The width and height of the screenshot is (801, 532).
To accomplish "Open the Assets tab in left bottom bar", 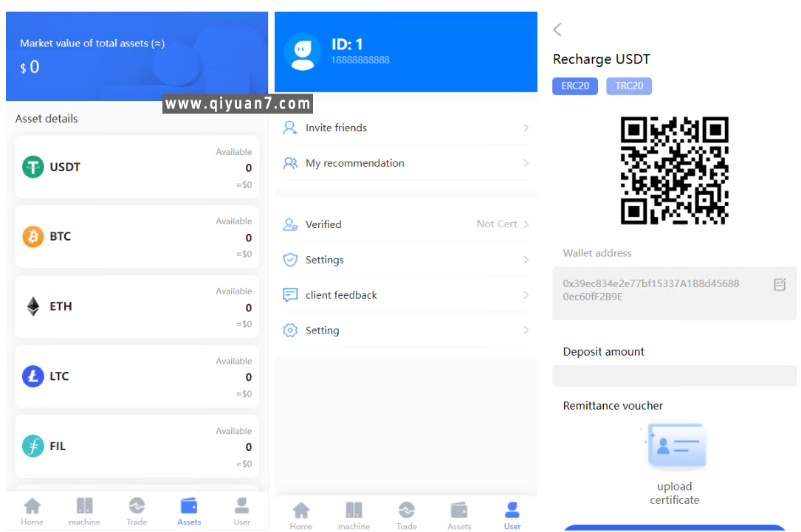I will pos(189,511).
